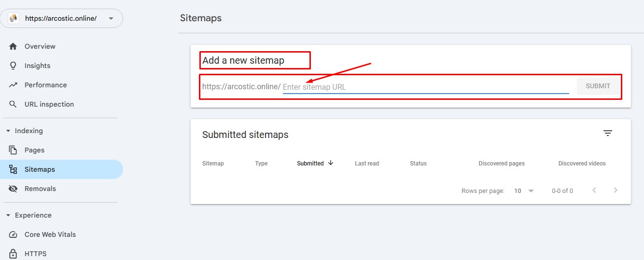Click the Performance trend-line icon
The width and height of the screenshot is (644, 260).
point(13,85)
